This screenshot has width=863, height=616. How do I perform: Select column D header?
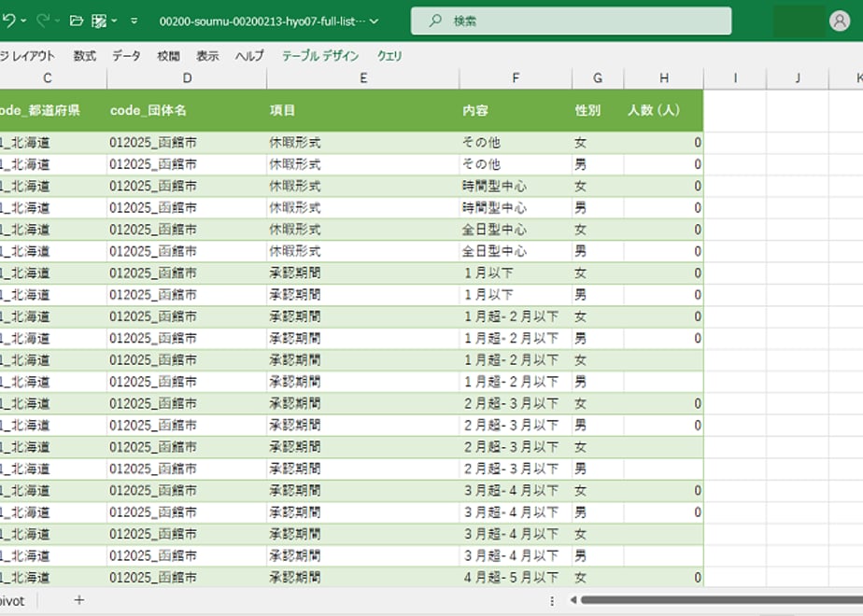[187, 78]
